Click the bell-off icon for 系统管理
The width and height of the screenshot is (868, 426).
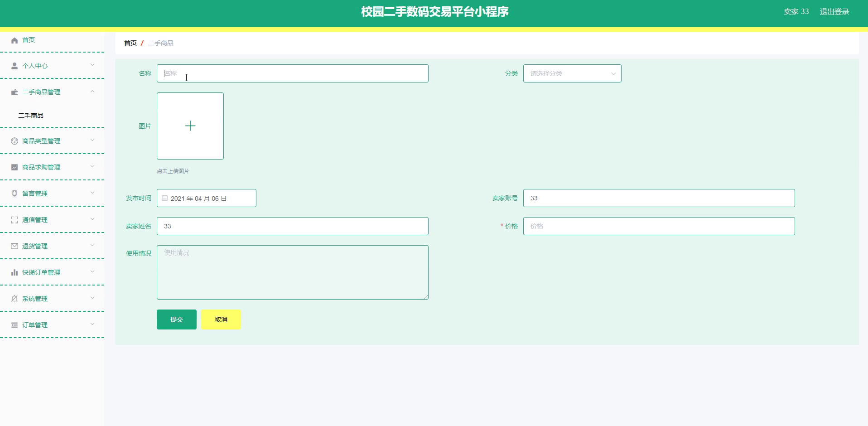pos(14,299)
